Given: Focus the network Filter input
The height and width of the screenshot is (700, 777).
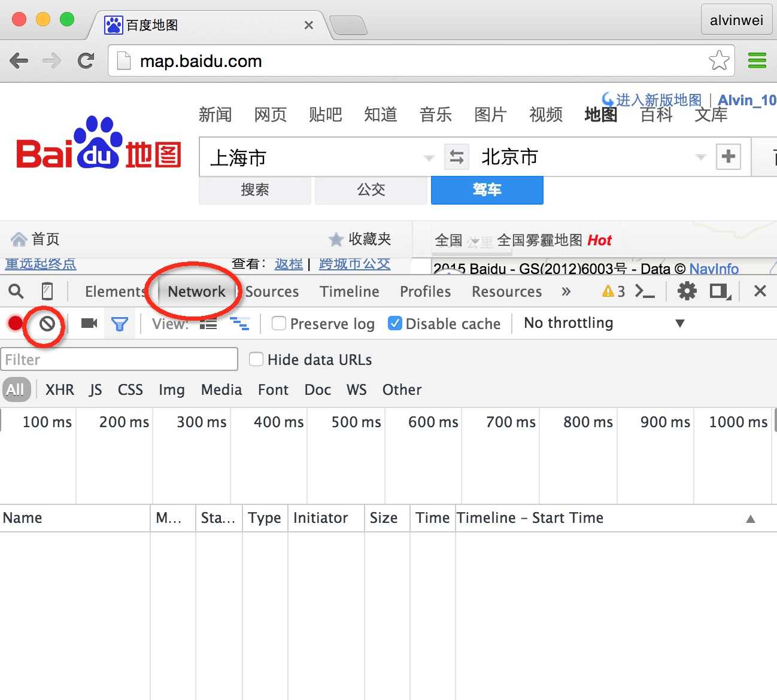Looking at the screenshot, I should [x=119, y=359].
